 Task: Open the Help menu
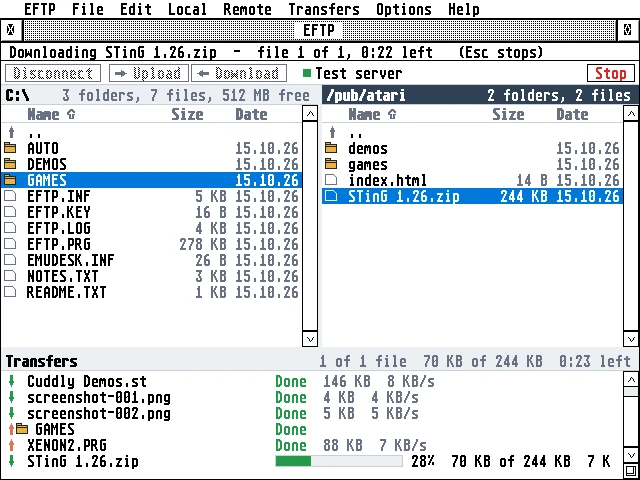pos(464,9)
